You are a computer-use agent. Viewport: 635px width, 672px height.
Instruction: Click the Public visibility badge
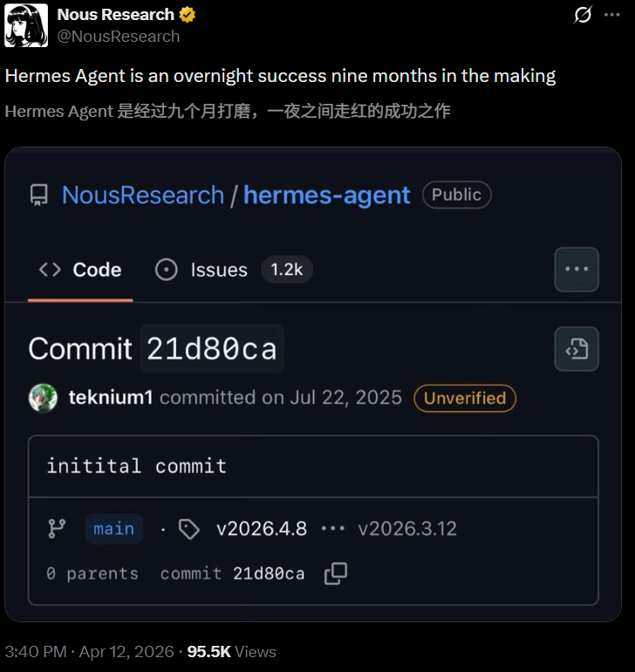click(x=456, y=195)
